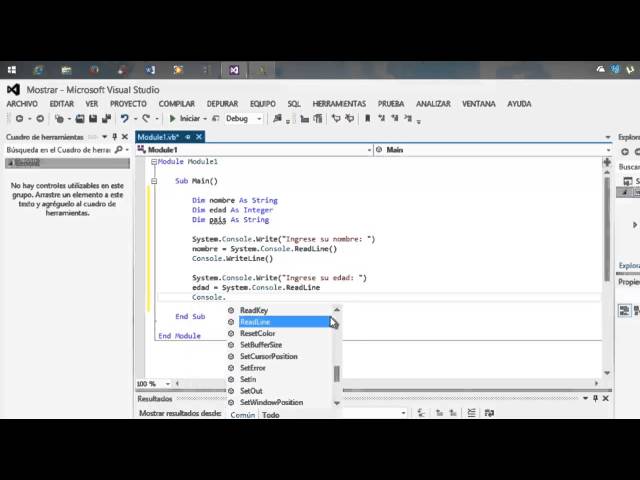Click the Decrease Indent toolbar icon

304,119
